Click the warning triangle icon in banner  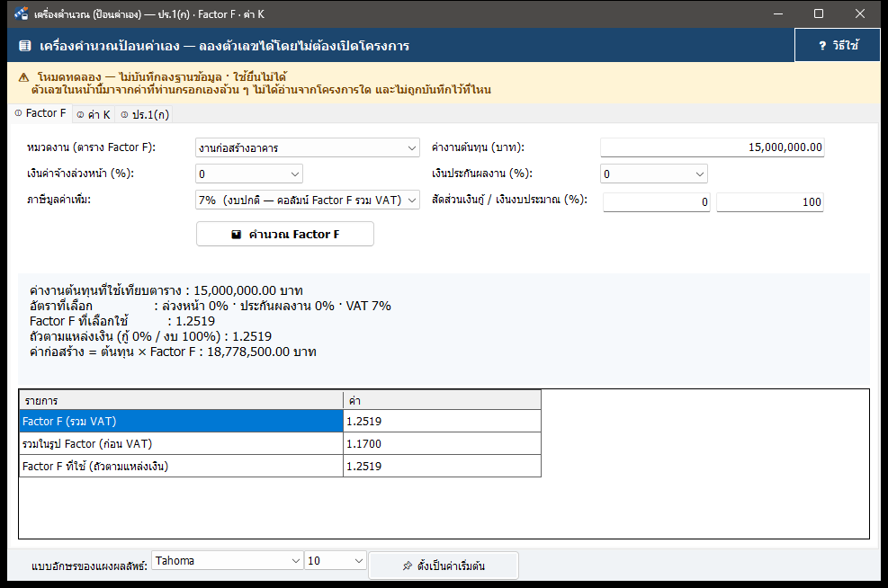click(23, 77)
